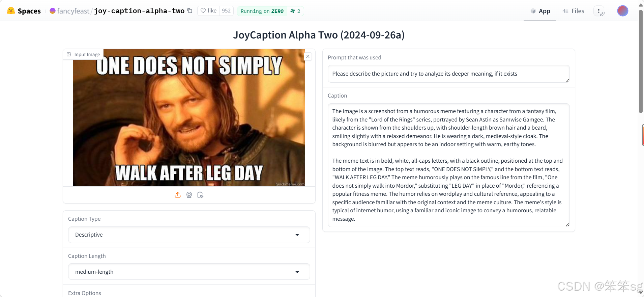Image resolution: width=644 pixels, height=297 pixels.
Task: Click the Extra Options label
Action: (x=85, y=293)
